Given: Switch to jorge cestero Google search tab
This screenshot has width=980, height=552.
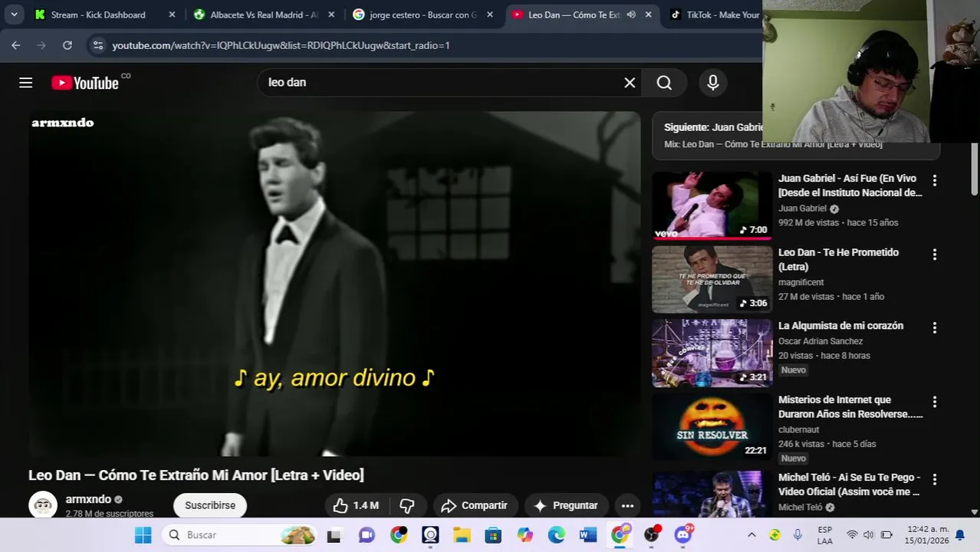Looking at the screenshot, I should pos(423,15).
